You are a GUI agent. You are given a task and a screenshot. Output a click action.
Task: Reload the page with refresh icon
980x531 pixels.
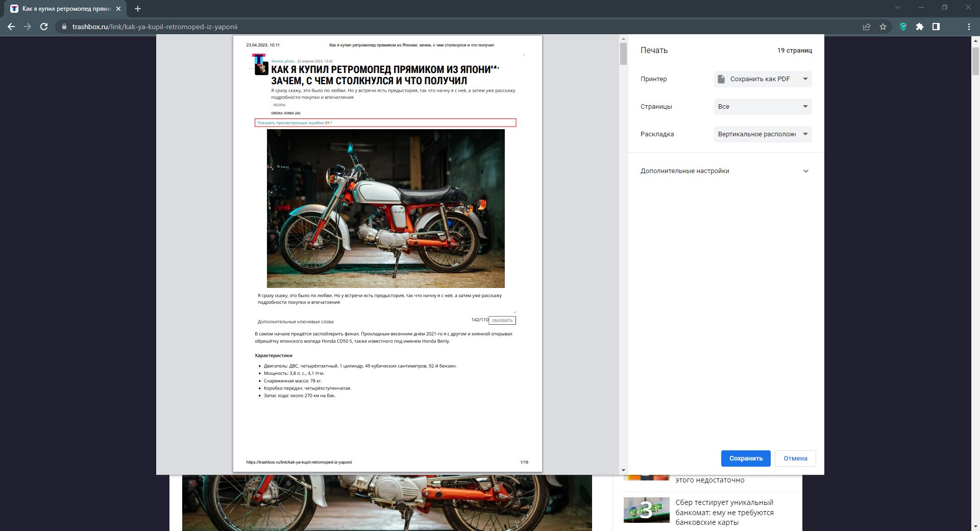pos(44,27)
